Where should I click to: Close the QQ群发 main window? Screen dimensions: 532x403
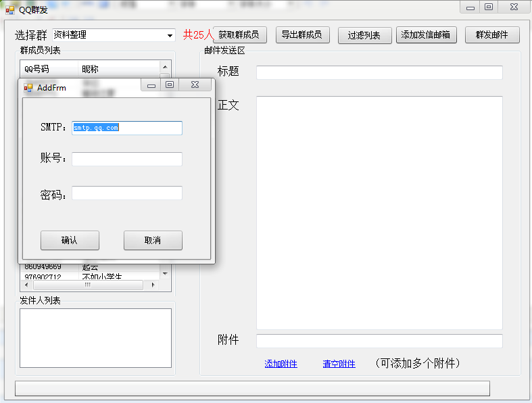[514, 7]
